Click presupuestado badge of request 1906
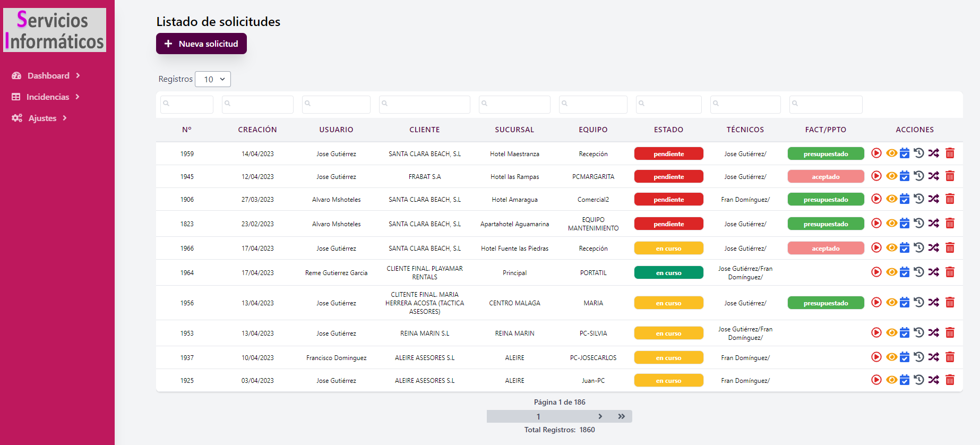This screenshot has height=445, width=980. pyautogui.click(x=826, y=199)
